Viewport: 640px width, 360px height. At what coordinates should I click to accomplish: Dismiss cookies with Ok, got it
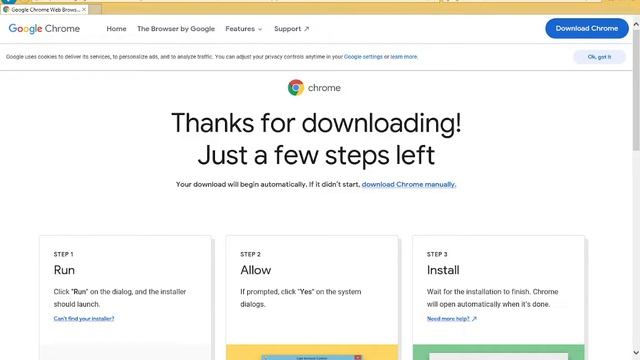(599, 57)
